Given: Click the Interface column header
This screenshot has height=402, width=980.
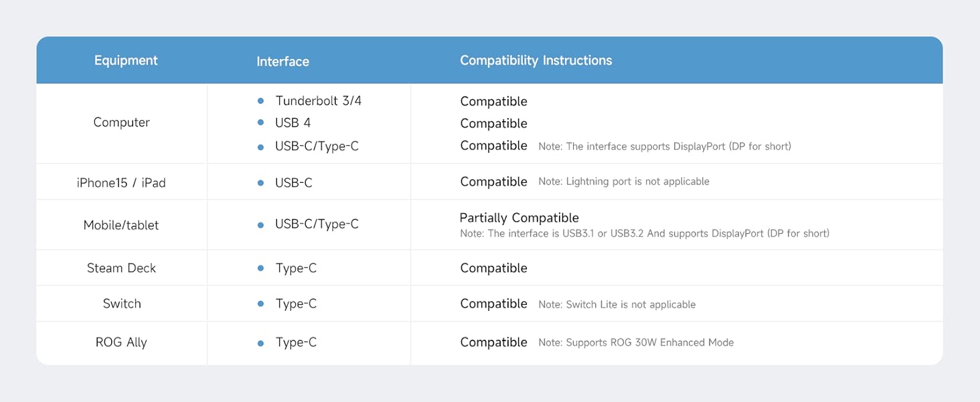Looking at the screenshot, I should point(282,61).
